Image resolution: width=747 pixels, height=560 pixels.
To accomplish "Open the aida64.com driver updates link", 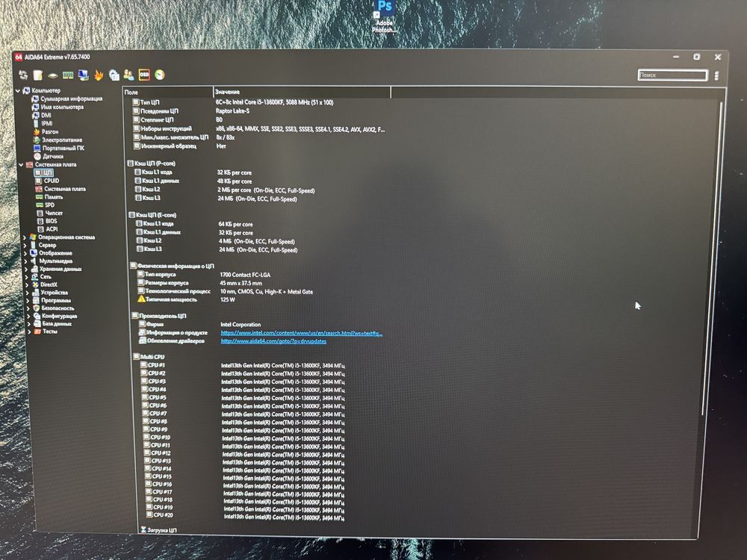I will pyautogui.click(x=273, y=341).
